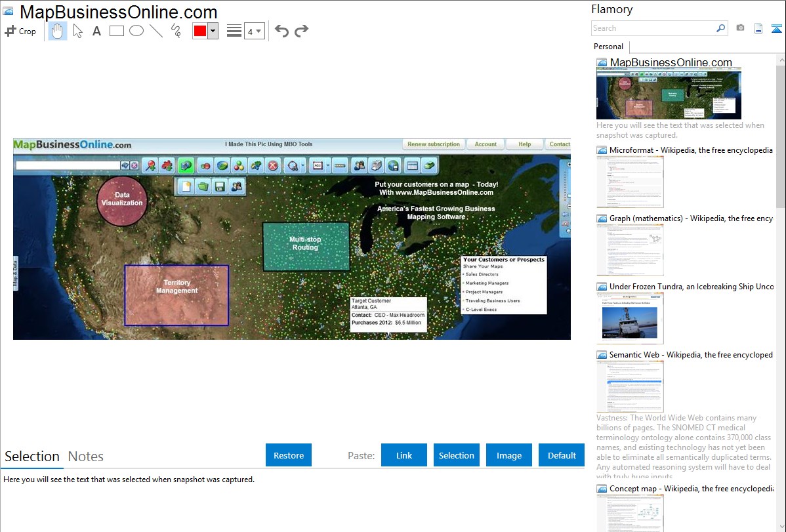
Task: Click the magnifier search icon
Action: pos(720,28)
